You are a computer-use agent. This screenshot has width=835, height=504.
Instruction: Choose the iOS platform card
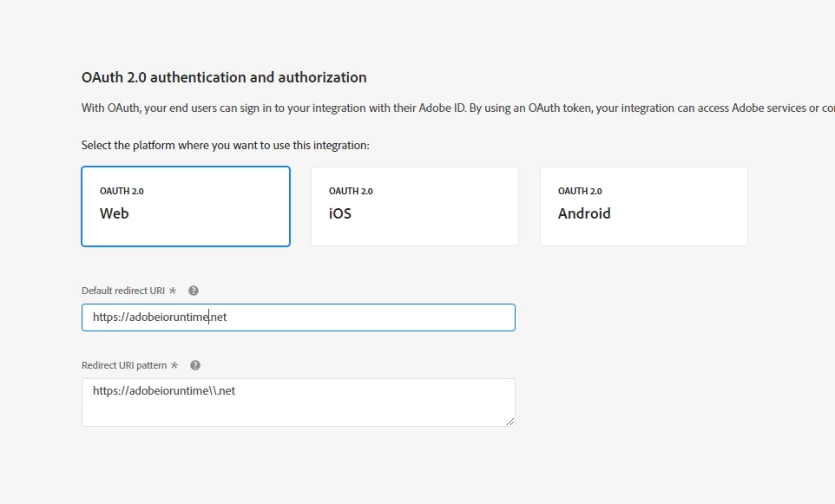(415, 206)
